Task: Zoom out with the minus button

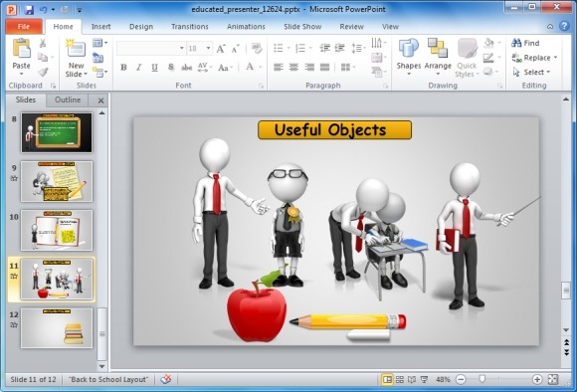Action: 461,379
